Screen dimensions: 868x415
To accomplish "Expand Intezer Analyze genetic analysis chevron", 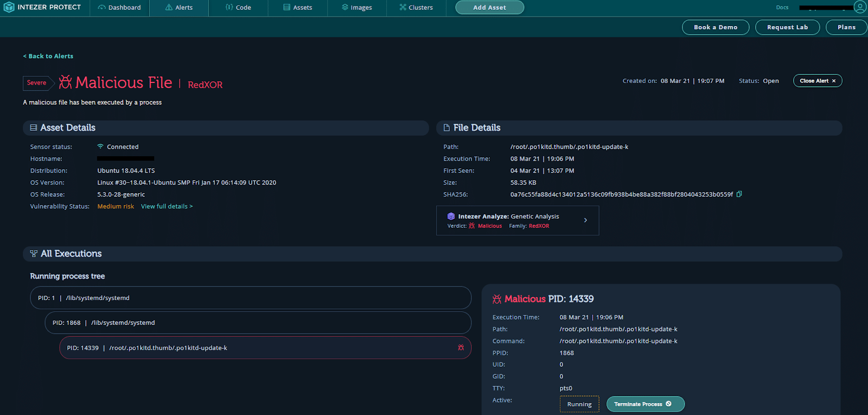I will (x=585, y=220).
